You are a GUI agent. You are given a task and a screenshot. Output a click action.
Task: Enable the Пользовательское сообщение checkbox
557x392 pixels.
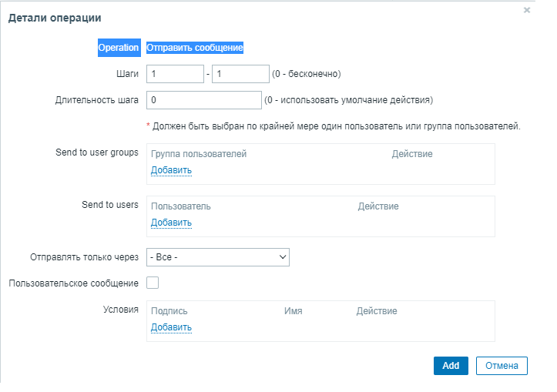point(153,283)
